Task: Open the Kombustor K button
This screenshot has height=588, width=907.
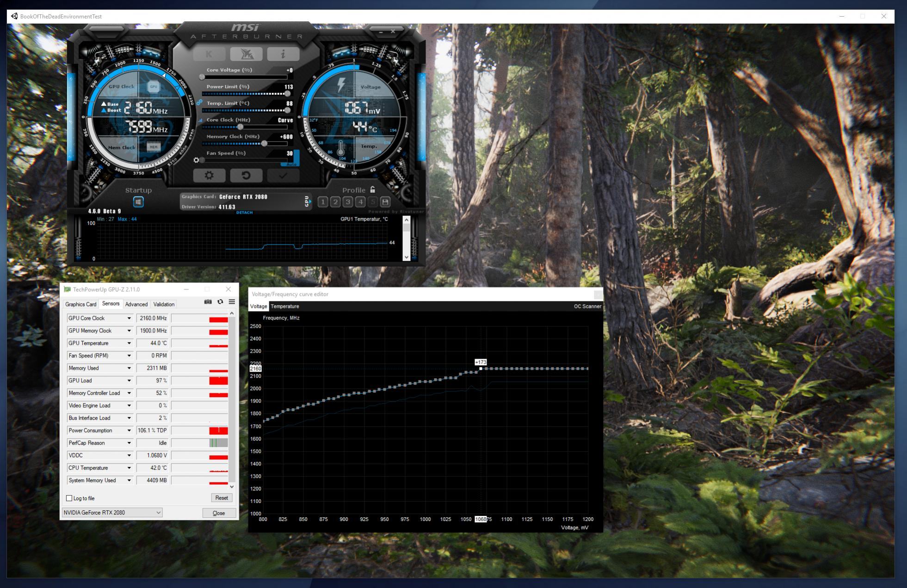Action: tap(209, 54)
